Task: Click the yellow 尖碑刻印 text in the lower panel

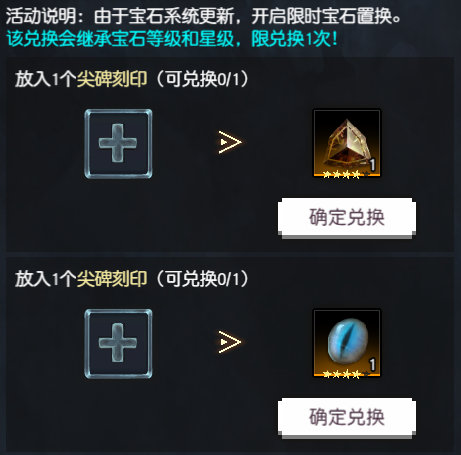Action: (112, 279)
